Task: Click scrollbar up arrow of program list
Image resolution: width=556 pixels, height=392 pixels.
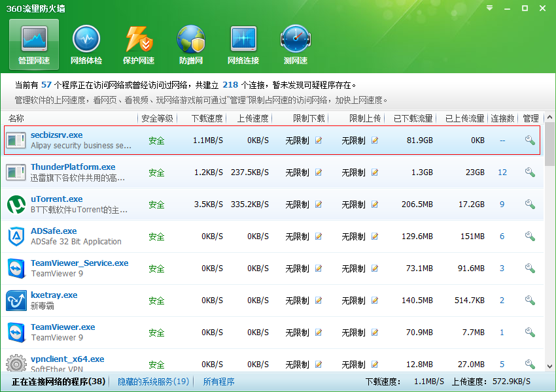Action: pos(549,117)
